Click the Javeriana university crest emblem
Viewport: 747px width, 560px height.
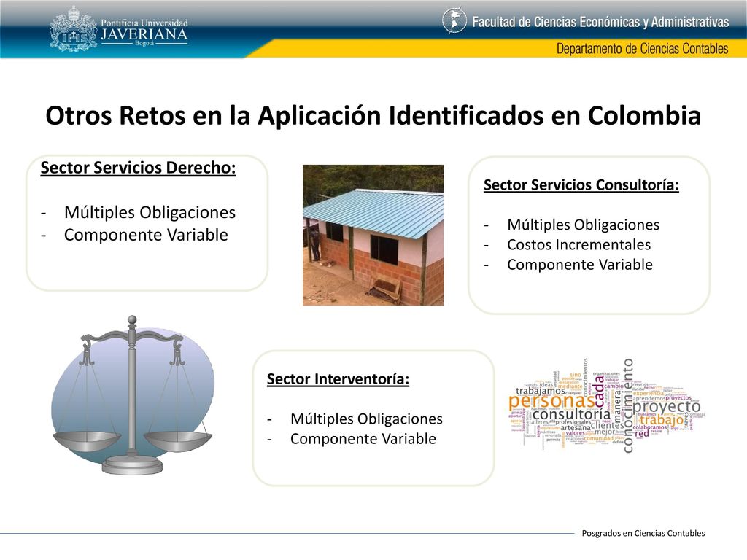pyautogui.click(x=73, y=29)
